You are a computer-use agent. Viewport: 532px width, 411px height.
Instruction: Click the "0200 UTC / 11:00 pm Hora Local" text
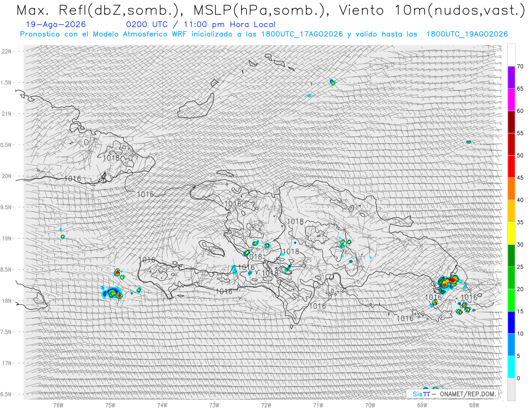click(x=200, y=24)
